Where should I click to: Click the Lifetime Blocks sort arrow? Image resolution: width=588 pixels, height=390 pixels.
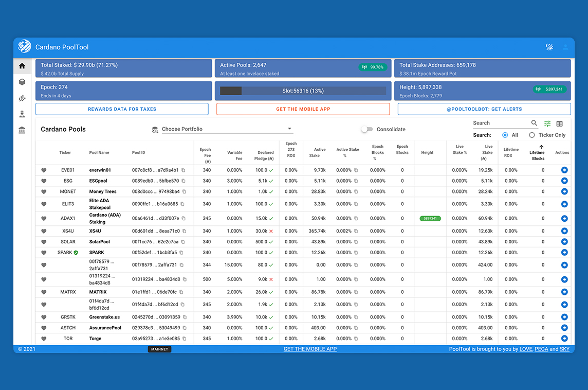[x=541, y=147]
